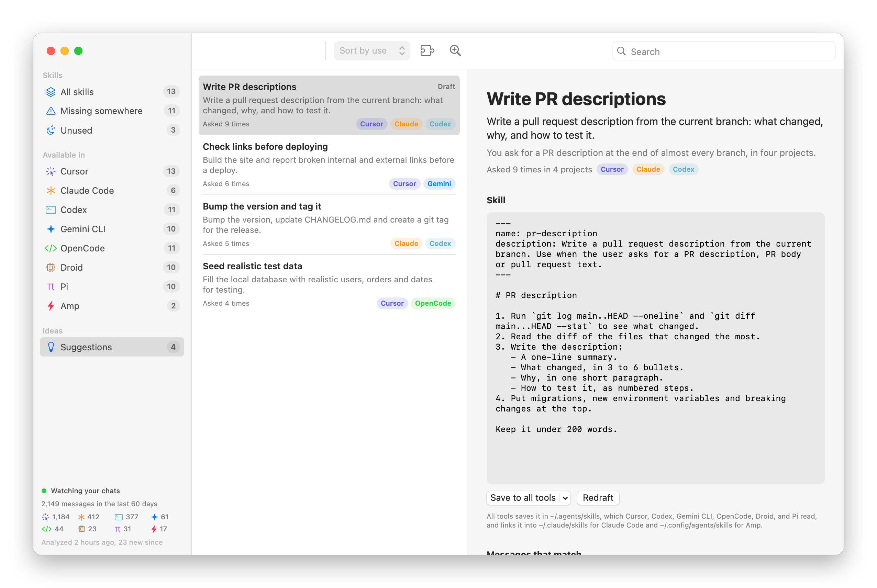Click '2,149 messages in the last 60 days'
877x588 pixels.
point(99,504)
